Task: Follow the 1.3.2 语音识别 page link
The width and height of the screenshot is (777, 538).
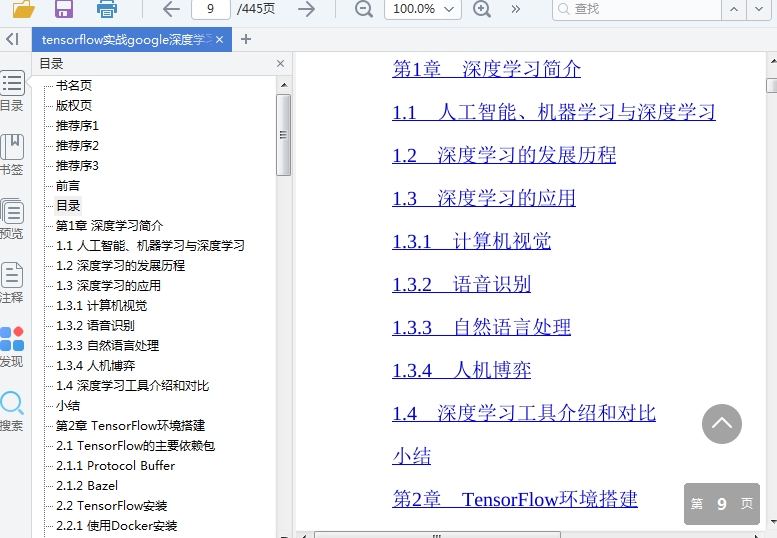Action: (461, 284)
